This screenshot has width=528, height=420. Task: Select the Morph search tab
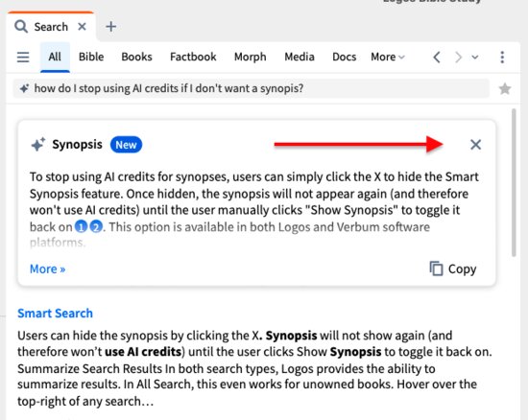pos(251,57)
